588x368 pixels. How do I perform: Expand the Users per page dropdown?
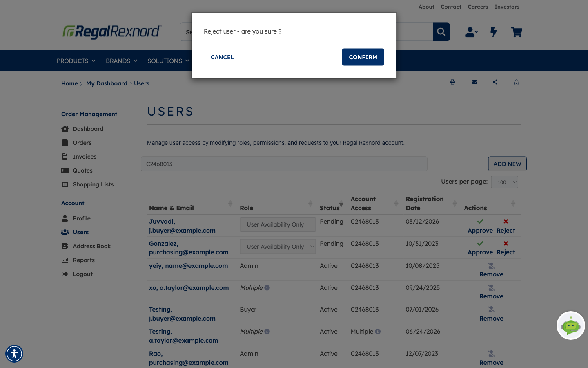[504, 182]
